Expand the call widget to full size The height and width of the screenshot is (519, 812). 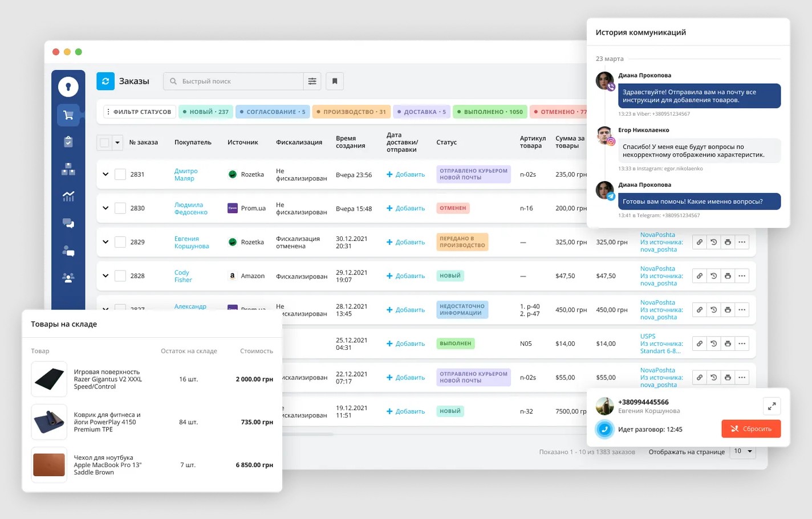772,406
